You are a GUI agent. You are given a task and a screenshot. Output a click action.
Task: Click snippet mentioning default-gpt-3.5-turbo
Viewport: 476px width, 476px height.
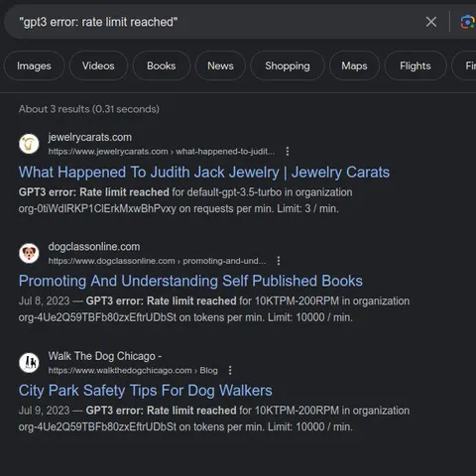point(185,200)
